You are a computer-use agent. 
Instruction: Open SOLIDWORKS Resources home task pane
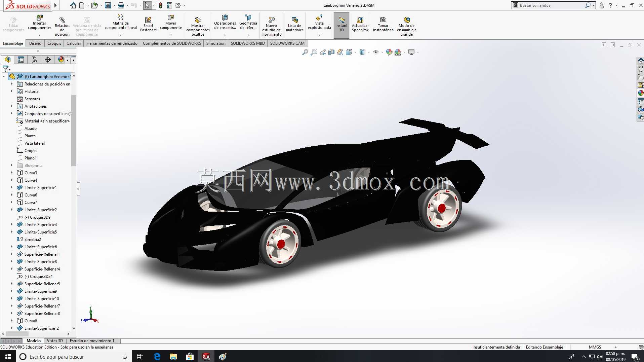[641, 61]
